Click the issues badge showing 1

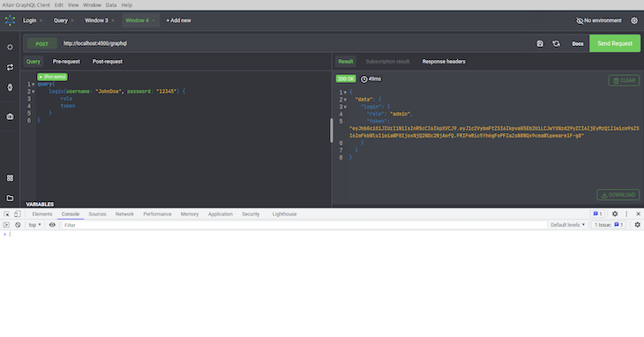[597, 213]
